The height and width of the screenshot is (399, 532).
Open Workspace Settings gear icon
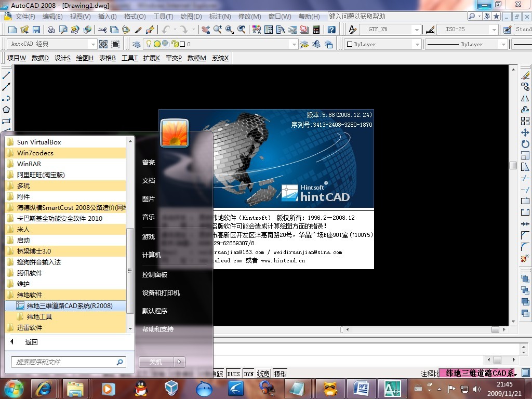pyautogui.click(x=103, y=44)
